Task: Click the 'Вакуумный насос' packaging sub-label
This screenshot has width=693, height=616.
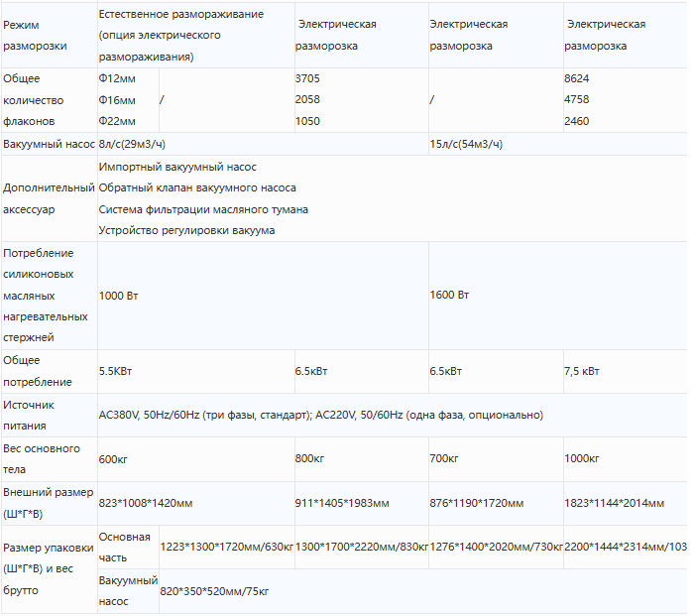Action: 128,591
